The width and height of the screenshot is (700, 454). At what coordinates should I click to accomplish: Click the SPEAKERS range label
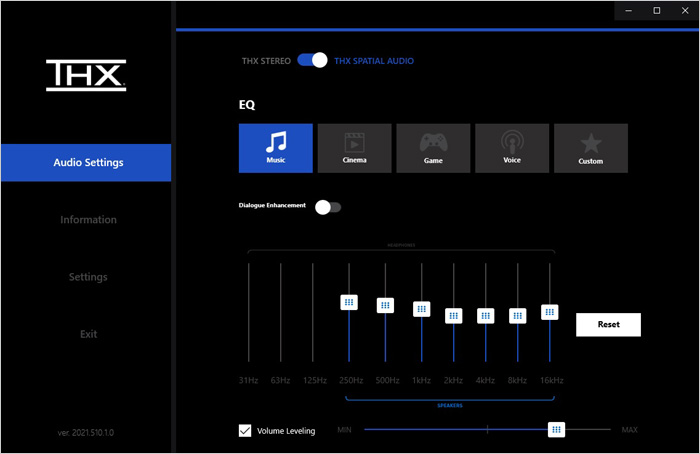(450, 405)
